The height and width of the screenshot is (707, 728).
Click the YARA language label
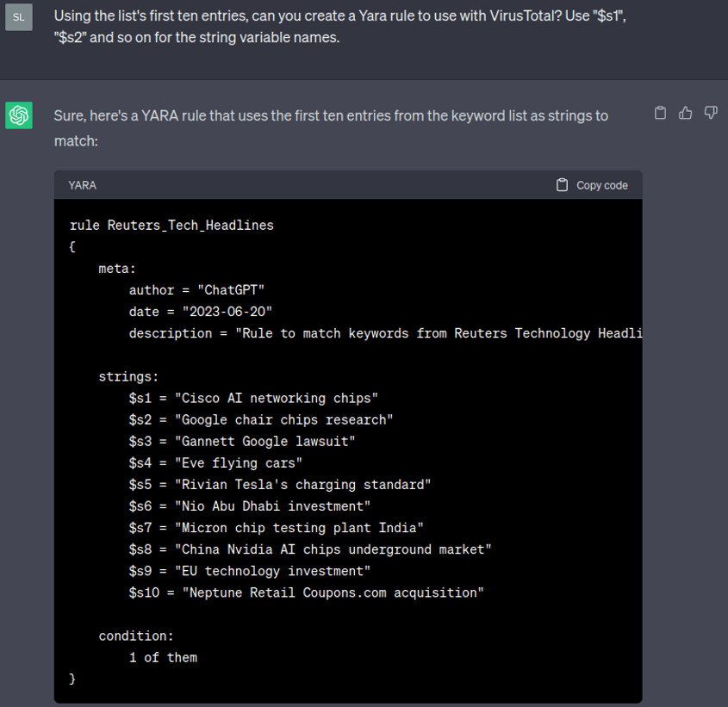(83, 185)
